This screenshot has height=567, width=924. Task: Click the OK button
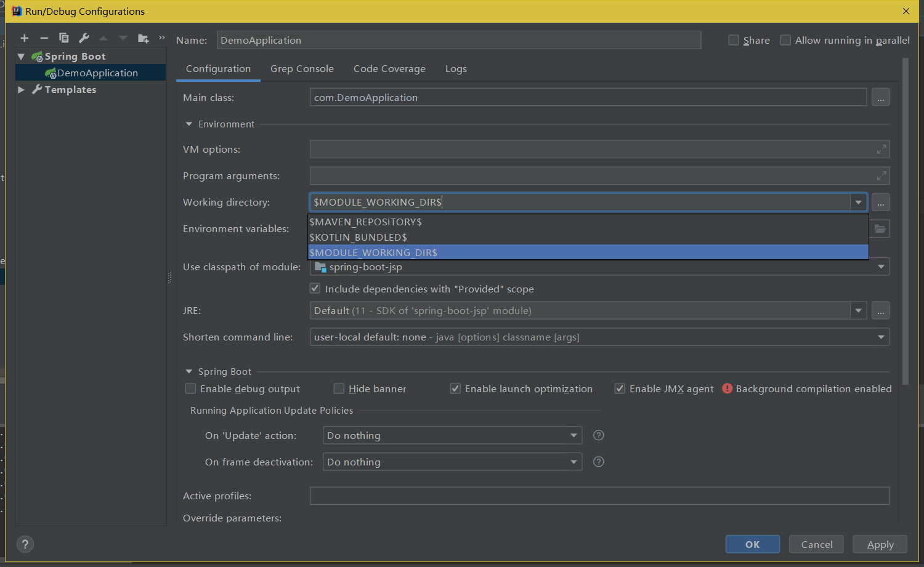click(753, 544)
